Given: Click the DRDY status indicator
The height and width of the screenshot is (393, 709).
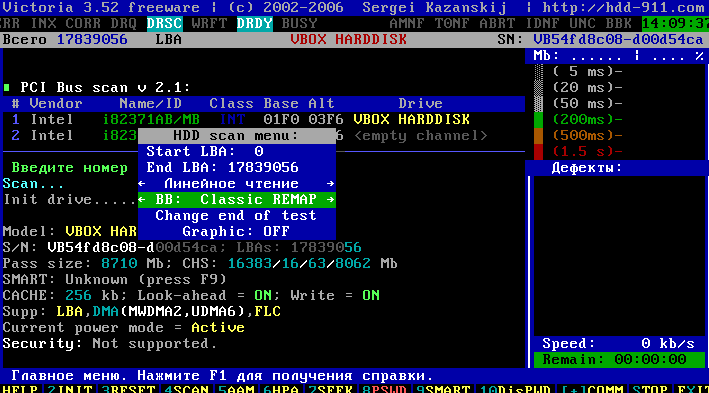Looking at the screenshot, I should (255, 24).
